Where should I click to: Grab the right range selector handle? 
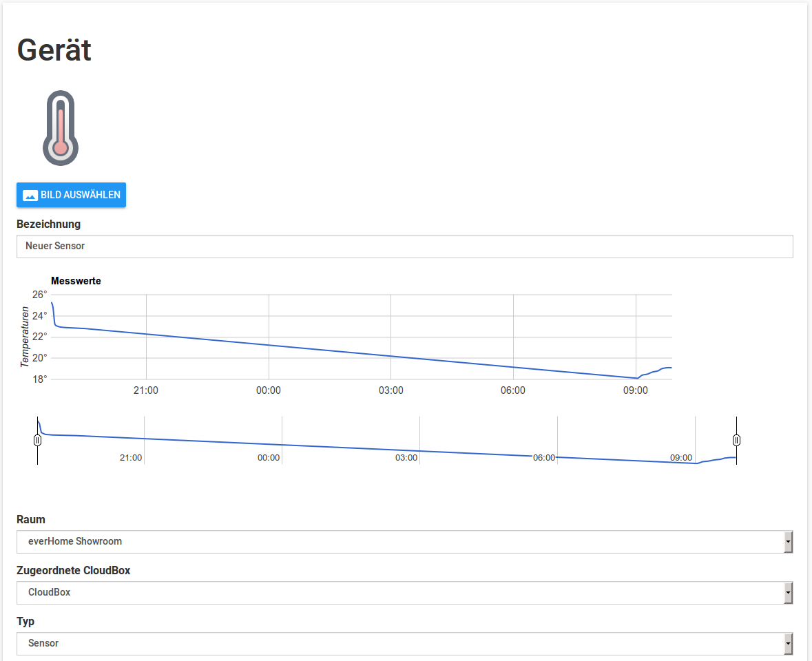click(x=736, y=440)
